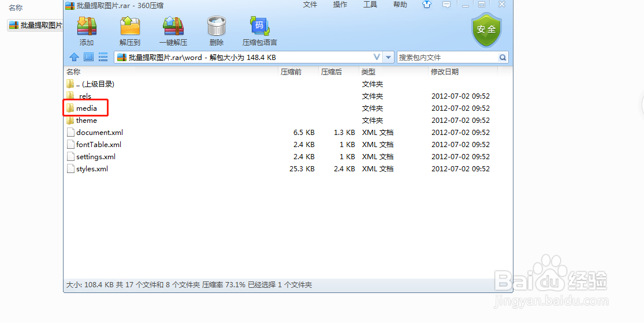Select the styles.xml file

[x=288, y=168]
